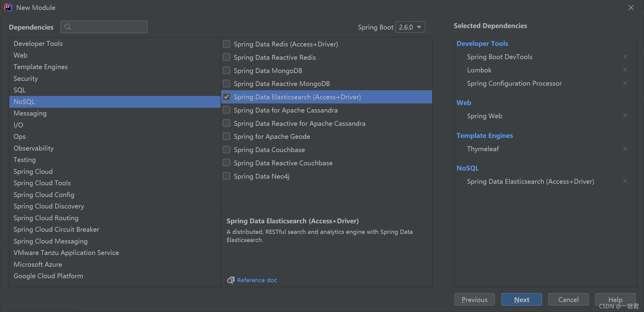This screenshot has width=644, height=312.
Task: Click the Help button
Action: [x=615, y=300]
